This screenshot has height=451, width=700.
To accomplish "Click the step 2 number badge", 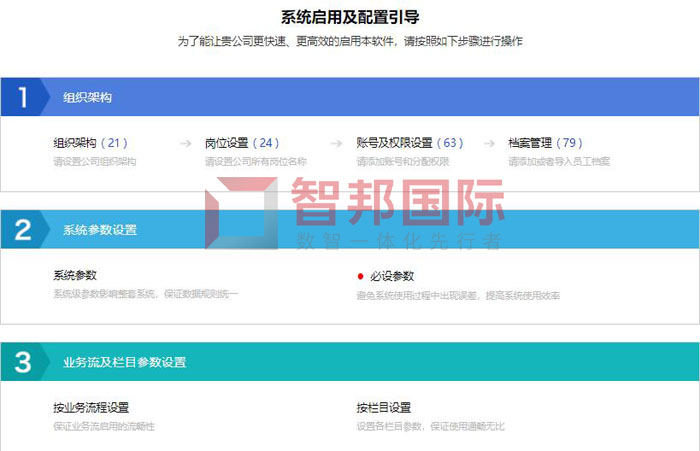I will point(22,230).
